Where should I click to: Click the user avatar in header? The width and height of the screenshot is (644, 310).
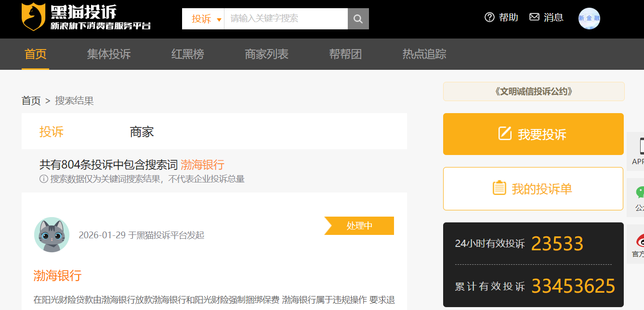tap(589, 18)
